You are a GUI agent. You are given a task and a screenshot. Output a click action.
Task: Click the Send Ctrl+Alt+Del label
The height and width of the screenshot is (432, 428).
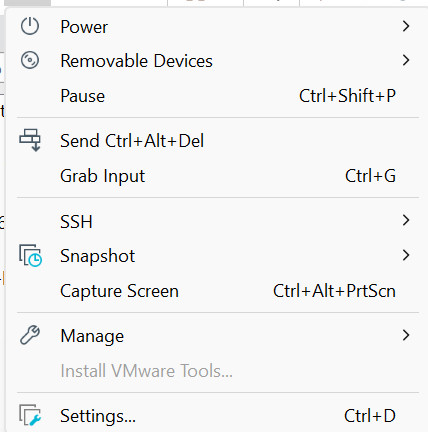pos(132,141)
